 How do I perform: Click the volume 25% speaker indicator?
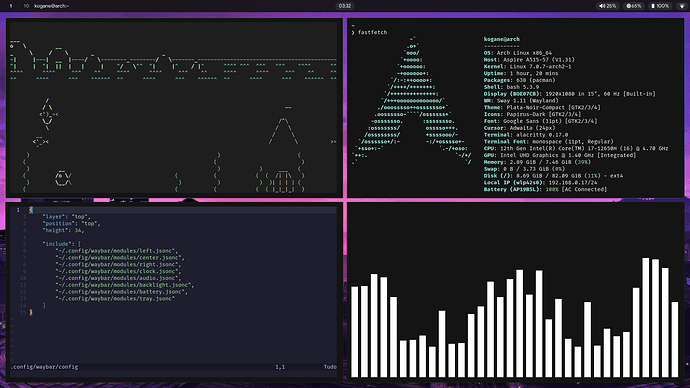pyautogui.click(x=607, y=6)
